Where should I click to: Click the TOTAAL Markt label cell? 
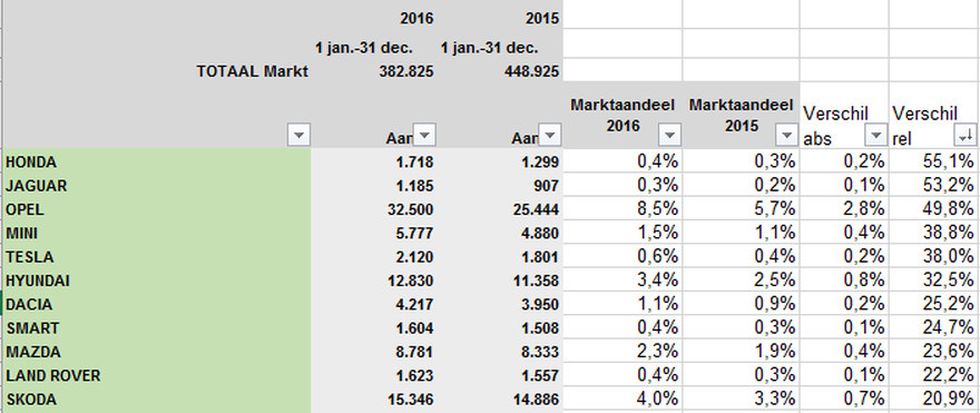pyautogui.click(x=252, y=71)
